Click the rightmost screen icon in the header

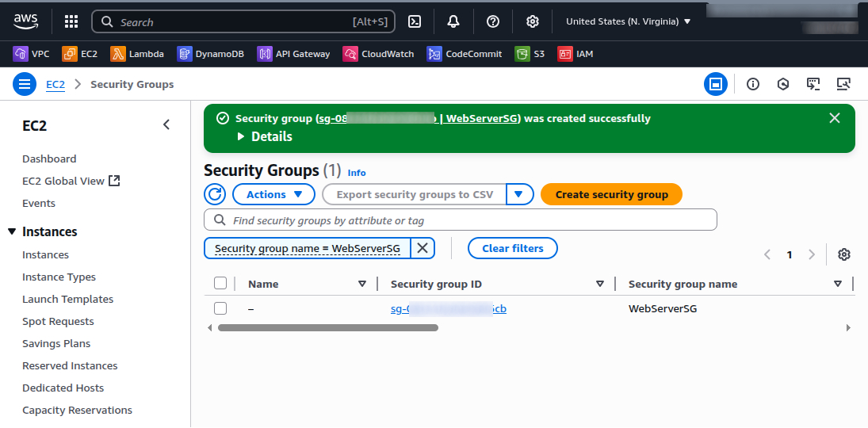click(x=843, y=84)
